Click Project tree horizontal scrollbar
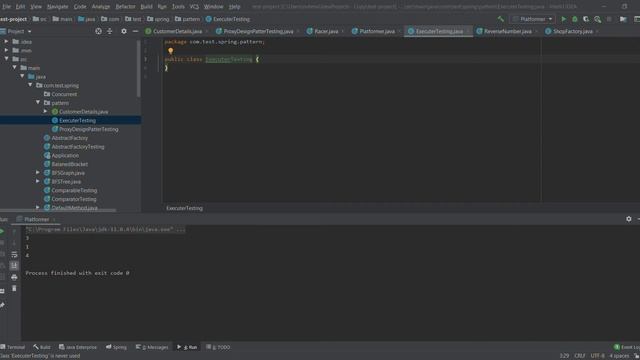 tap(58, 210)
